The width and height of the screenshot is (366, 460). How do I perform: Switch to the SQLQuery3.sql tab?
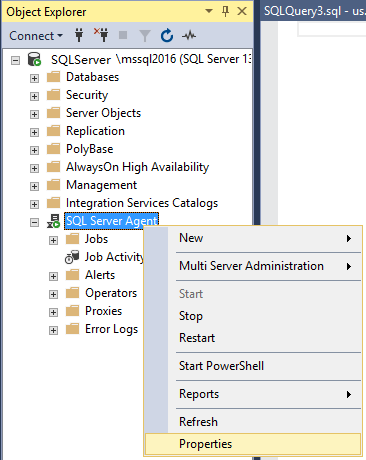tap(313, 11)
